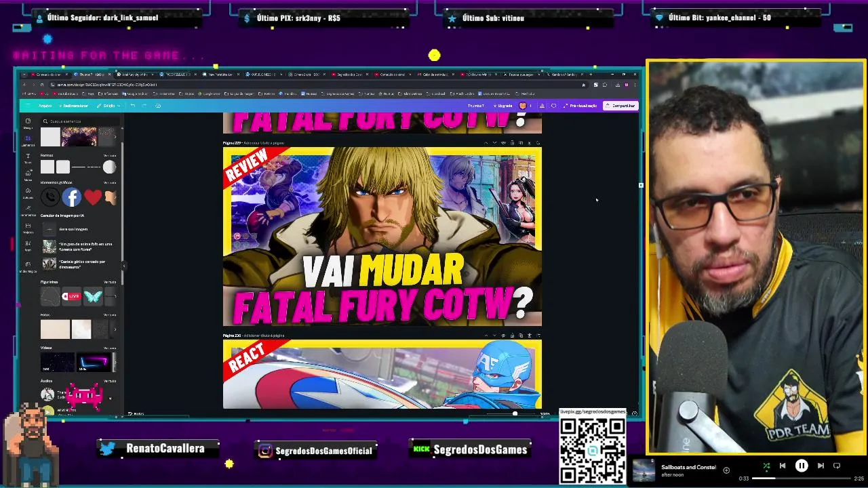Open the comments bubble icon in Canva header

pos(553,106)
